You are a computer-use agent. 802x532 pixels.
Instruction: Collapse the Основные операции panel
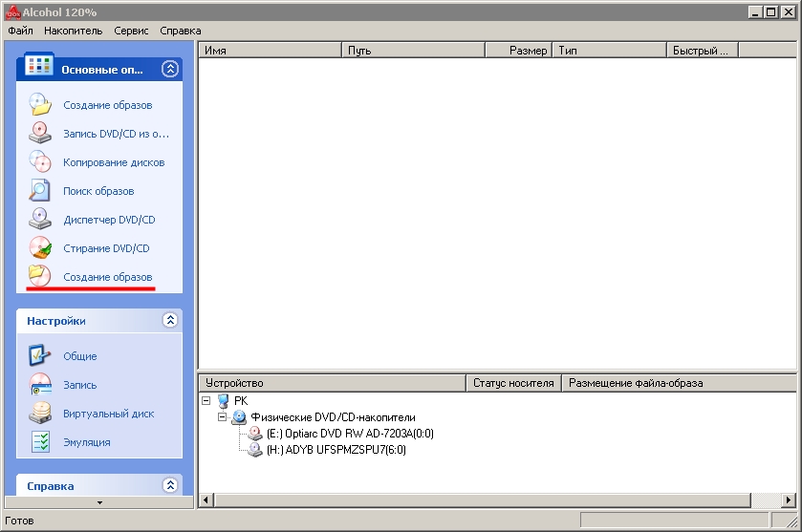point(170,69)
